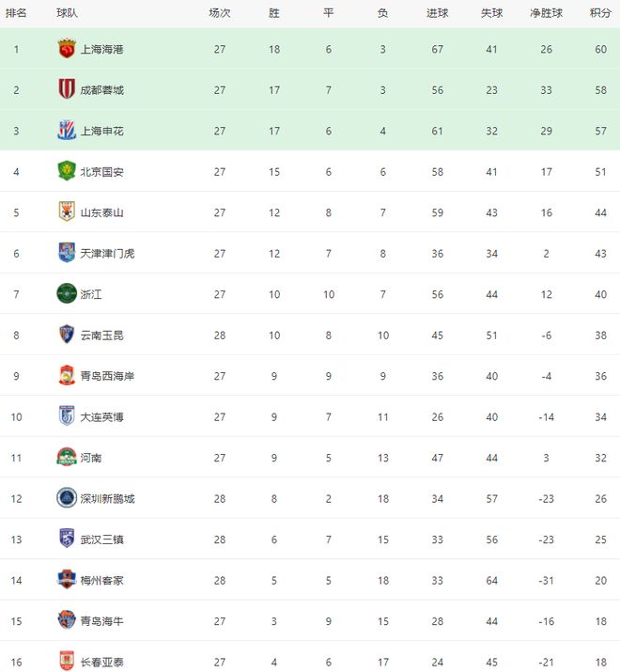The height and width of the screenshot is (672, 620).
Task: Click the 北京国安 green logo
Action: pos(66,172)
